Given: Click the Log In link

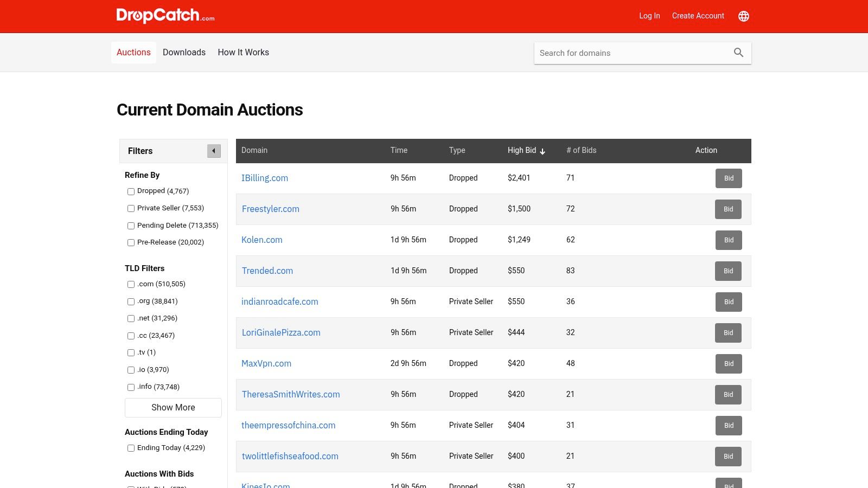Looking at the screenshot, I should pos(649,16).
